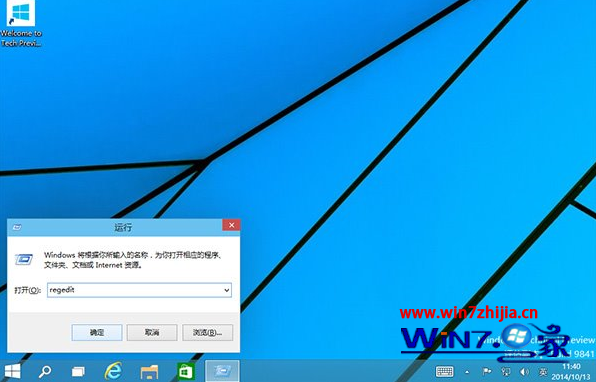Image resolution: width=596 pixels, height=382 pixels.
Task: Open the clock showing 11:40
Action: 572,372
